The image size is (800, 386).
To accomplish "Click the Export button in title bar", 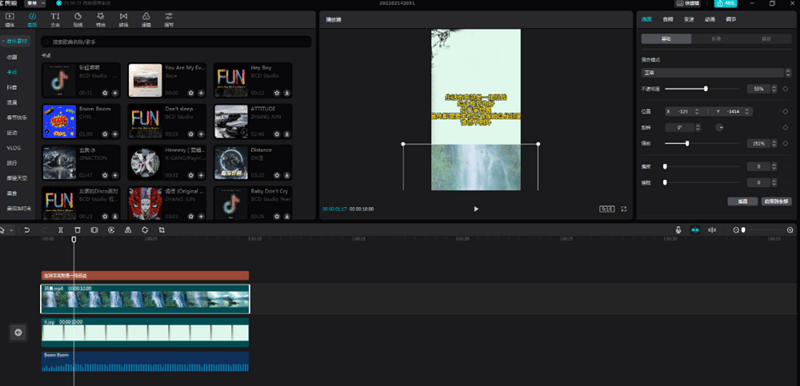I will 726,3.
